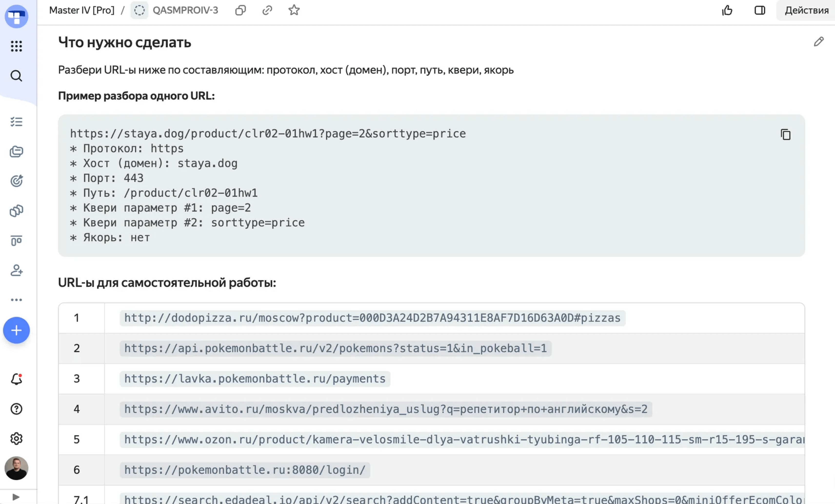Click the thumbs-up like button

pyautogui.click(x=727, y=10)
